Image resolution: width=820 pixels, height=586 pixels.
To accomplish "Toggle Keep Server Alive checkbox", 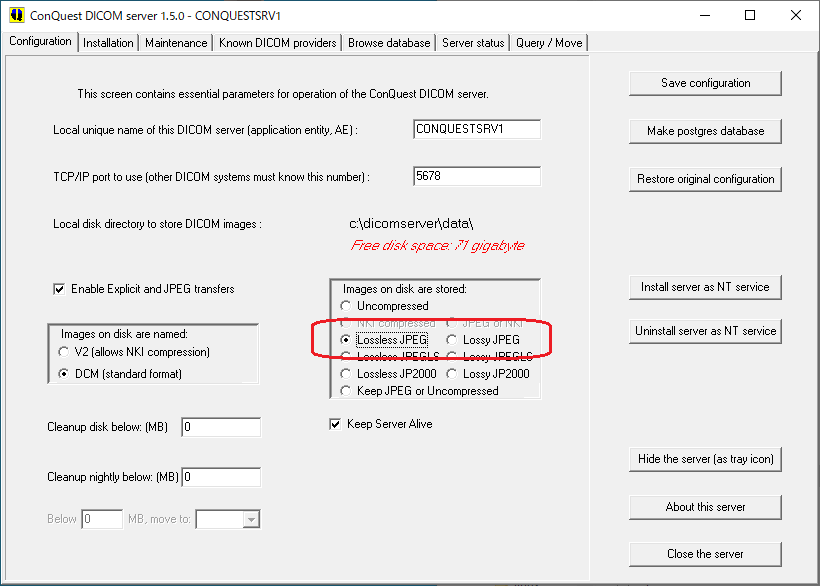I will tap(381, 424).
